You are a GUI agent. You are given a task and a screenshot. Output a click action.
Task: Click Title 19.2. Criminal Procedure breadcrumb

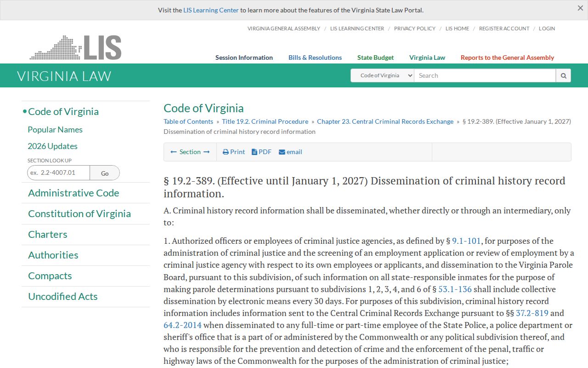(265, 121)
